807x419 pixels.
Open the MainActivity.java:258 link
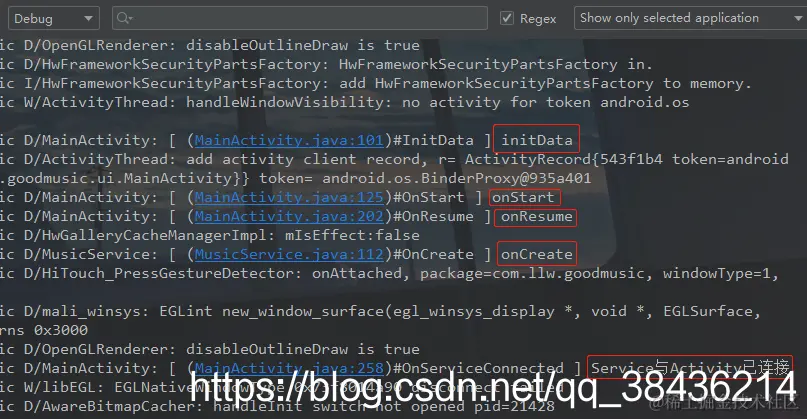pyautogui.click(x=289, y=368)
